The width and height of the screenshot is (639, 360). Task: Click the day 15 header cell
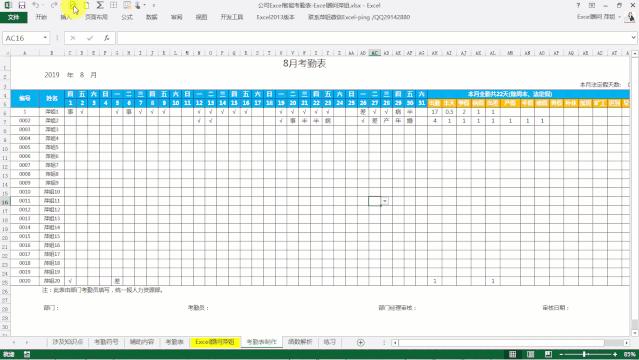pyautogui.click(x=234, y=103)
